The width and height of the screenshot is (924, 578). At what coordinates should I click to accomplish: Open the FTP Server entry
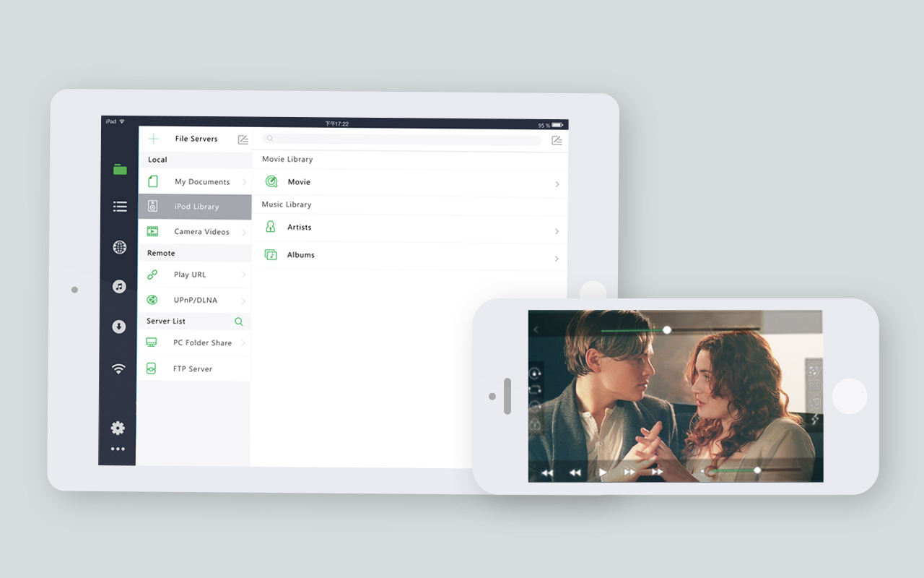click(x=192, y=368)
